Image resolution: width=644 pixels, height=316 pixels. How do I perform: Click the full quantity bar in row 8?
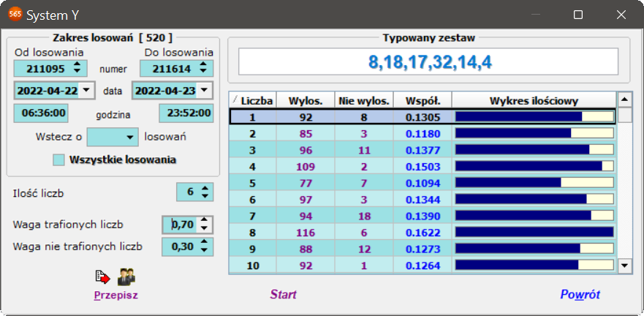[534, 232]
